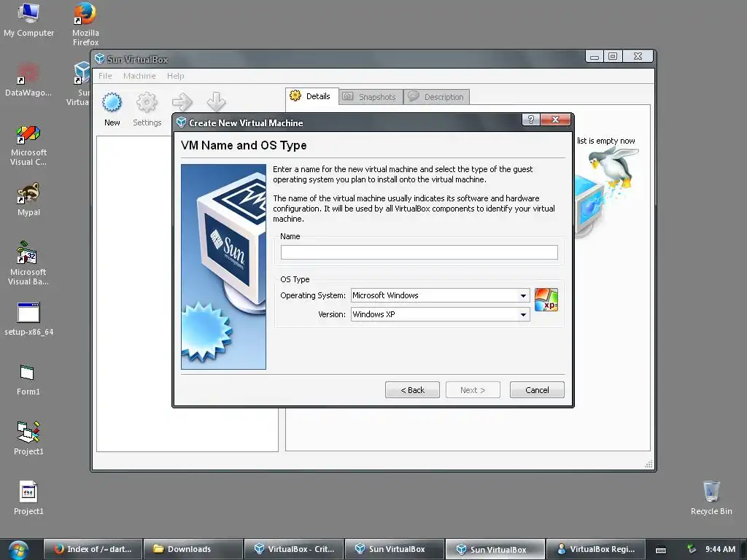
Task: Click the VirtualBox window resize grip
Action: click(x=649, y=464)
